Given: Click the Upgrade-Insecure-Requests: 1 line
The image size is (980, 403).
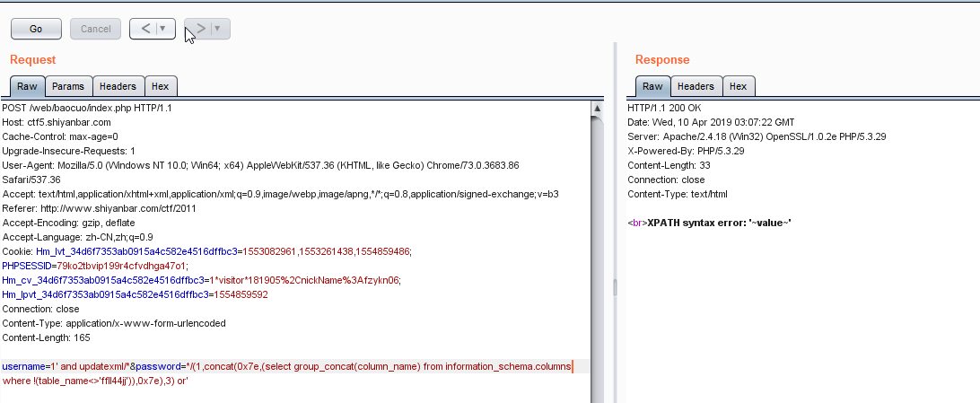Looking at the screenshot, I should [69, 151].
